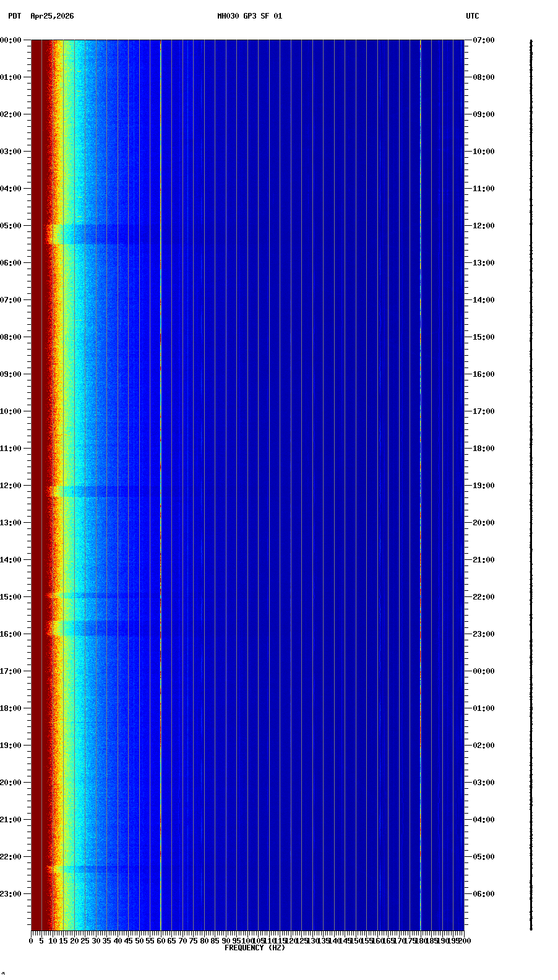Click the 18:00 PDT time label on left axis
The height and width of the screenshot is (980, 558).
pyautogui.click(x=11, y=708)
